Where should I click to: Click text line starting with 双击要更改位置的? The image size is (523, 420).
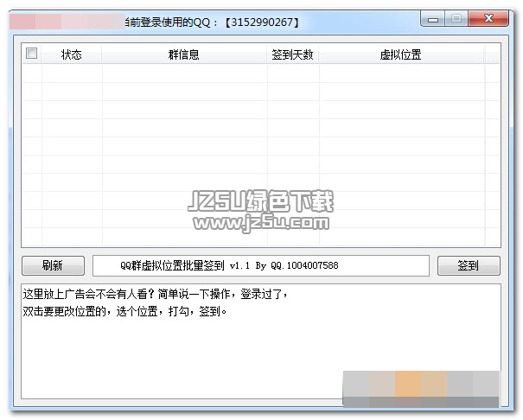124,311
